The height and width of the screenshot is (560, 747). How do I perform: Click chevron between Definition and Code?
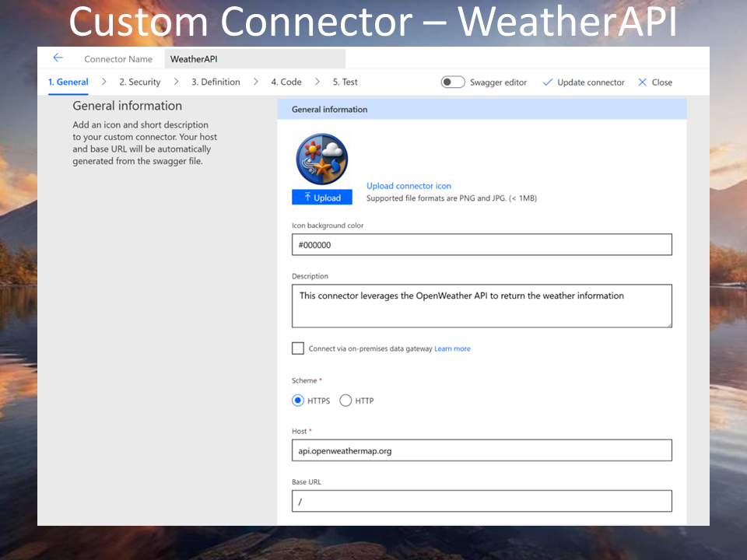pyautogui.click(x=256, y=82)
